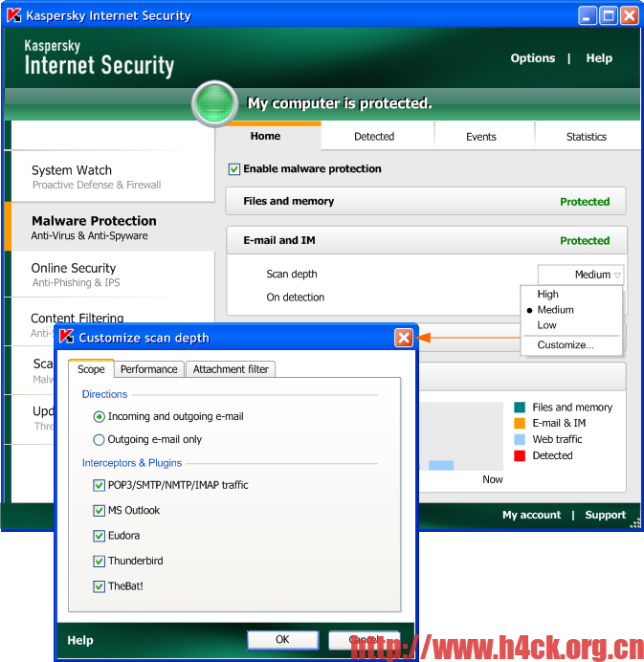Click light blue Web traffic legend swatch

(x=520, y=439)
